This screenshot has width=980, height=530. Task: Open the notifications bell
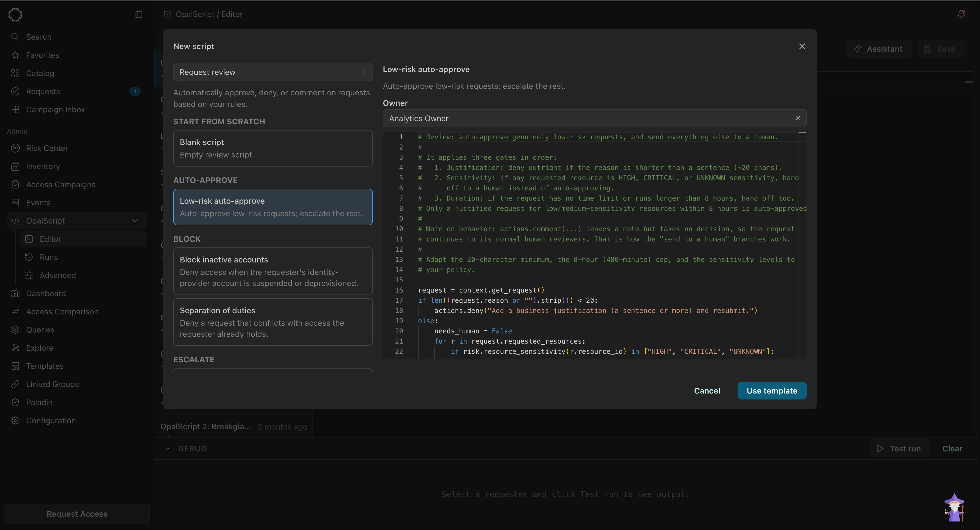[961, 14]
